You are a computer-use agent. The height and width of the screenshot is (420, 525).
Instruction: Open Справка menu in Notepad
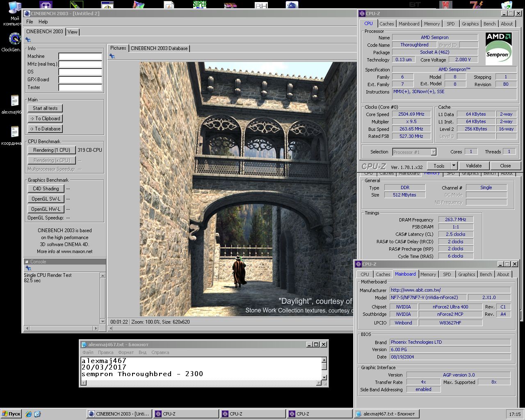[x=160, y=352]
